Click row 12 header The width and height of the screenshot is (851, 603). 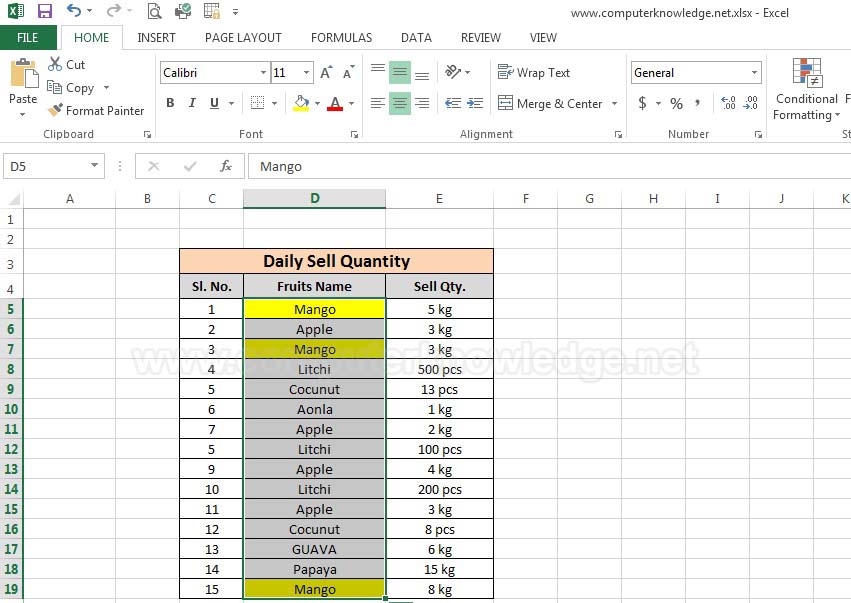coord(11,449)
